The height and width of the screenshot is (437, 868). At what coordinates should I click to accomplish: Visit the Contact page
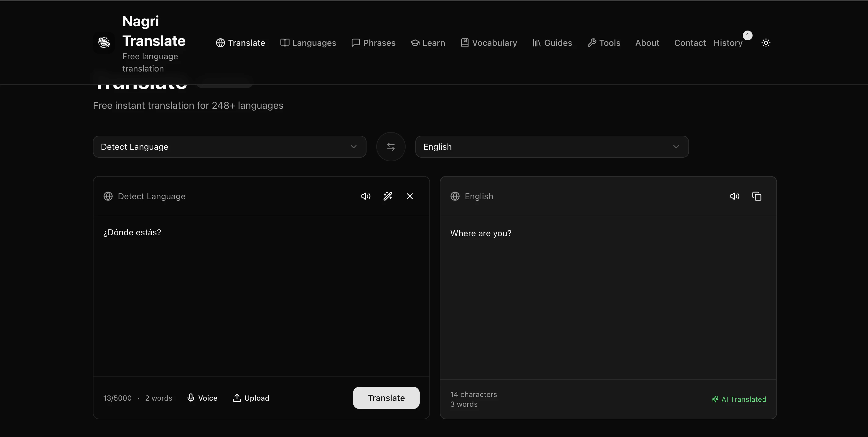coord(690,43)
